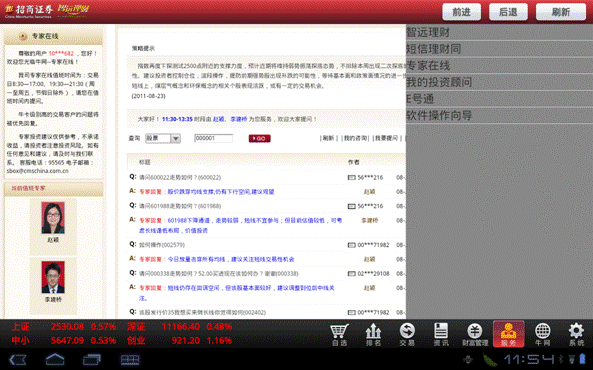
Task: Choose 专家在线 in the side menu
Action: pyautogui.click(x=499, y=65)
